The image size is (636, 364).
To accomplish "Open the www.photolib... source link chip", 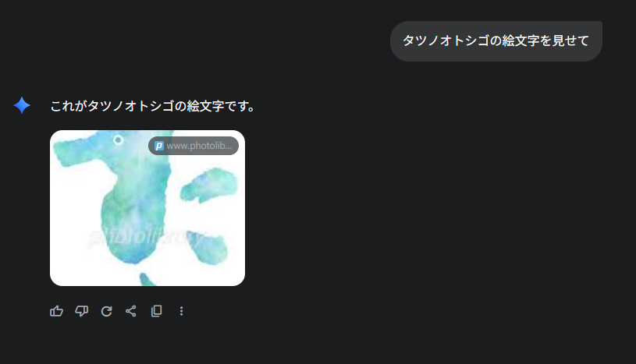I will [194, 146].
